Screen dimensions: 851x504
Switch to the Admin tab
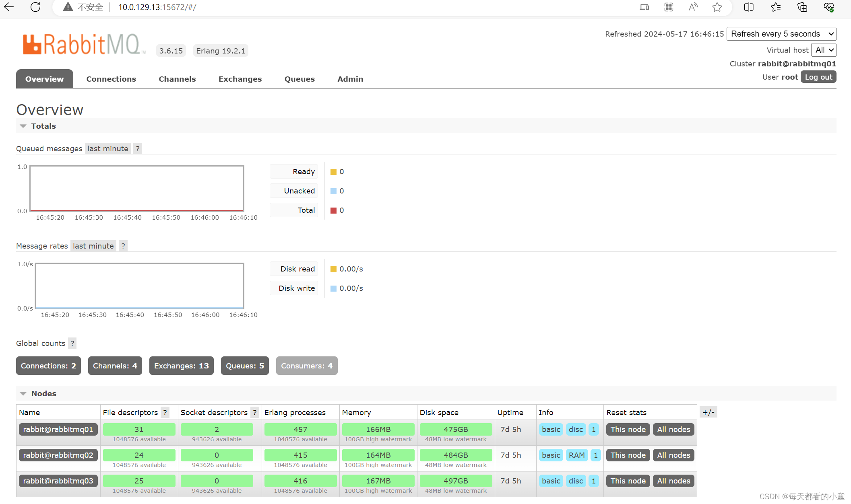point(350,79)
